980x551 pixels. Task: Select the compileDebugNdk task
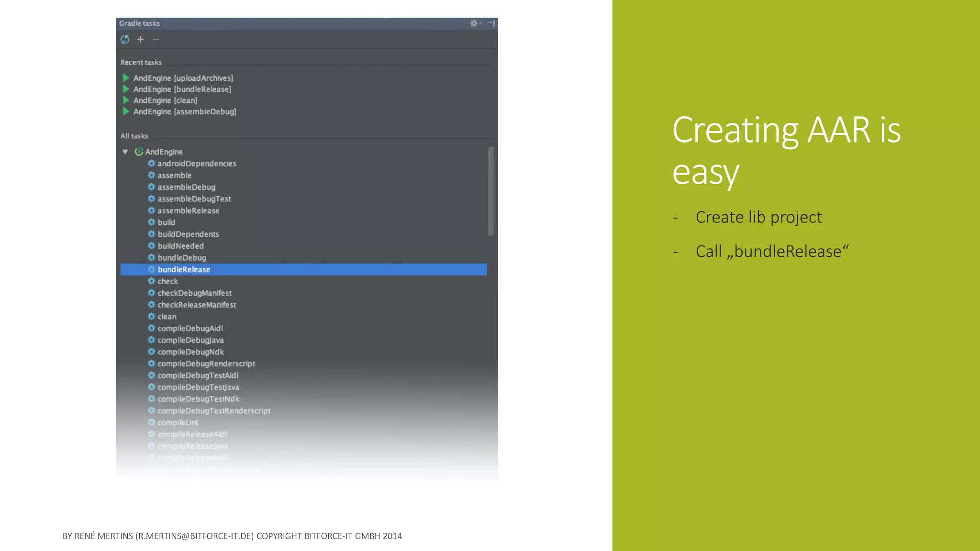[x=186, y=352]
